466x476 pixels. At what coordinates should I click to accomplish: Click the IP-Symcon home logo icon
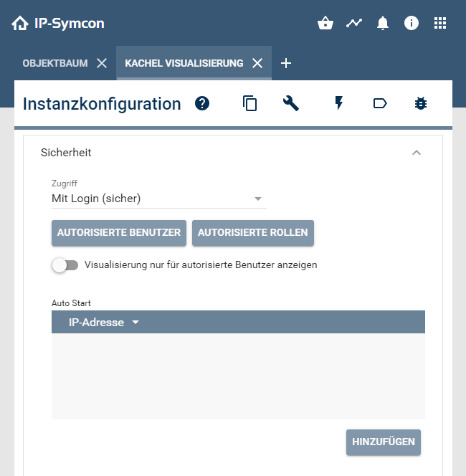point(20,24)
